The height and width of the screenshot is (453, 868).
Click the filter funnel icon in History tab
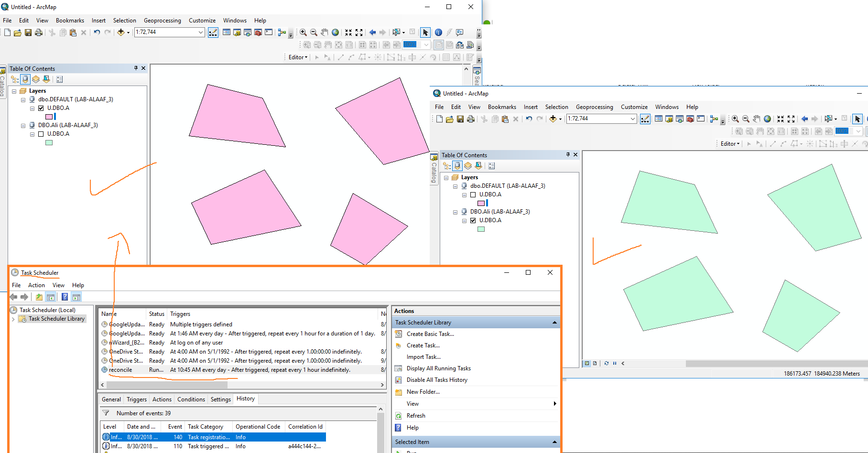(x=106, y=413)
